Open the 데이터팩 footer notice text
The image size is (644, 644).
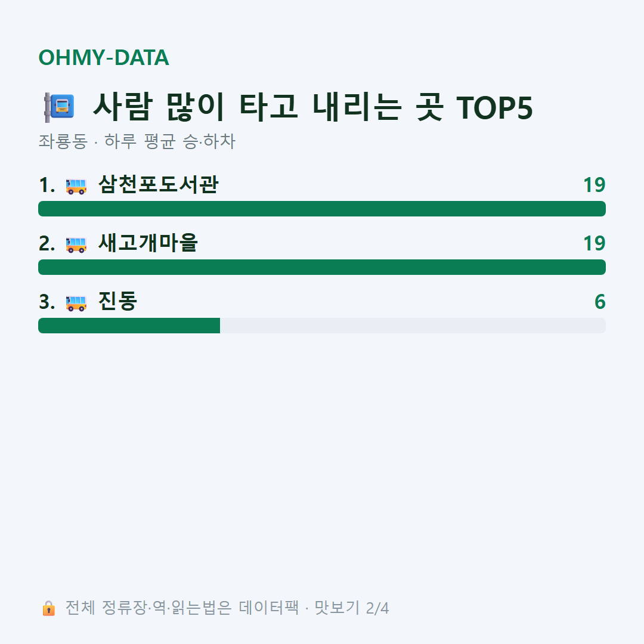pos(182,608)
